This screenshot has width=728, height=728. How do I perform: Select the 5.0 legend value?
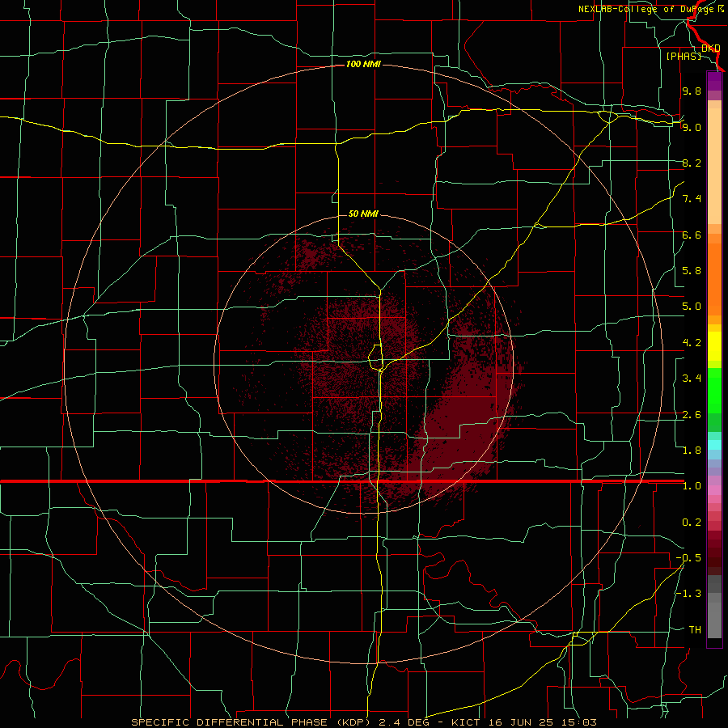point(692,307)
